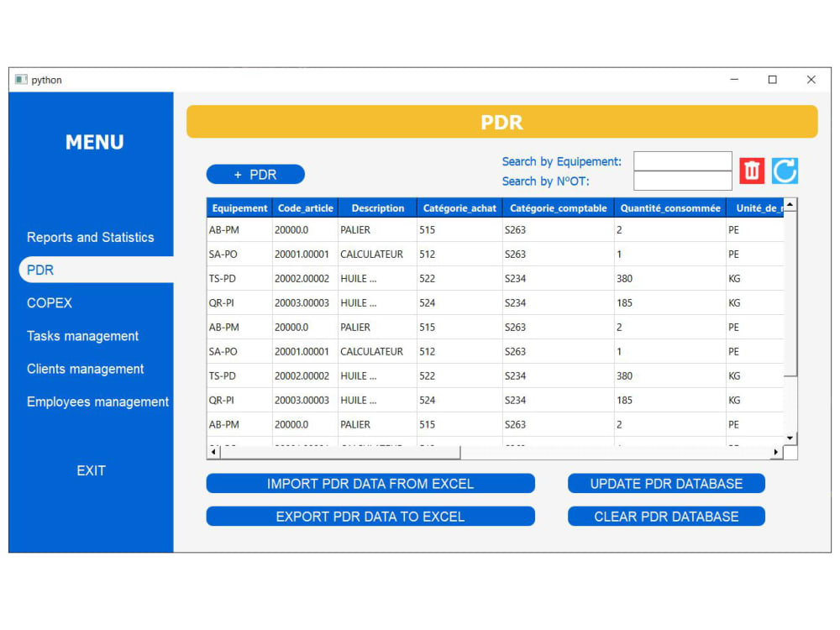Click EXPORT PDR DATA TO EXCEL
The image size is (840, 630).
pyautogui.click(x=370, y=517)
